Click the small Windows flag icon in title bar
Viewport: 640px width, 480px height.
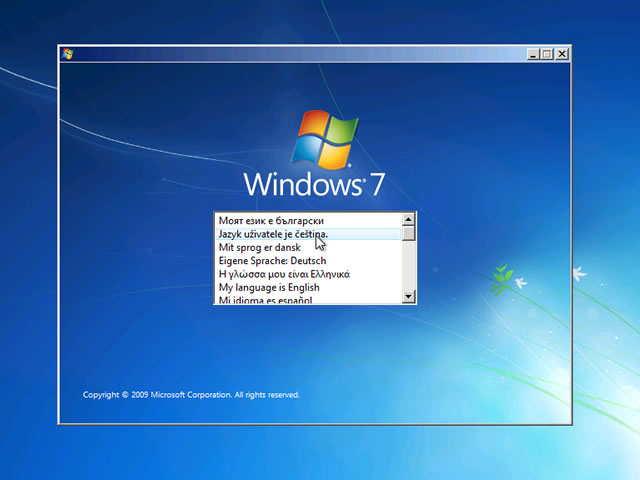coord(67,54)
